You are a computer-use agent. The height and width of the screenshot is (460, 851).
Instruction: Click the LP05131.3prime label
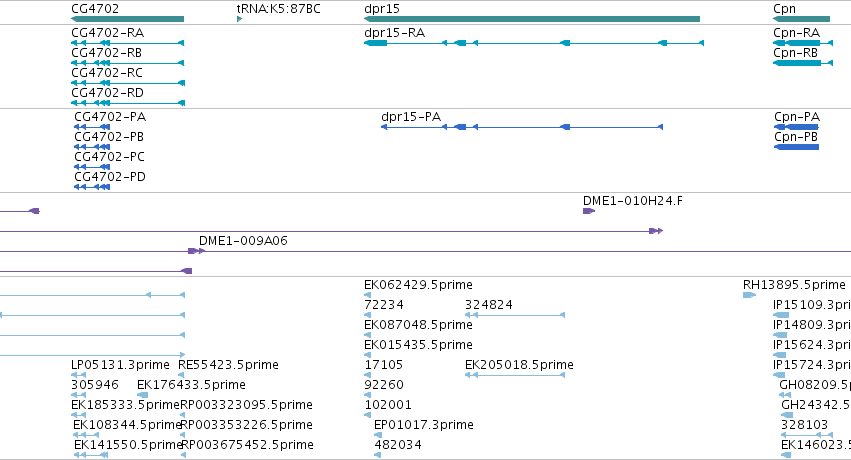pyautogui.click(x=120, y=365)
